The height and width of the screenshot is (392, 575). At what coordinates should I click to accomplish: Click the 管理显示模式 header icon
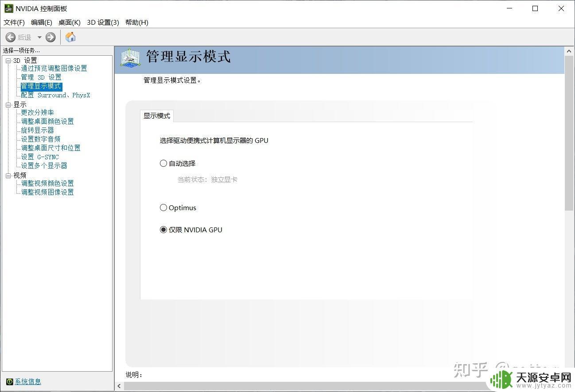pos(131,58)
